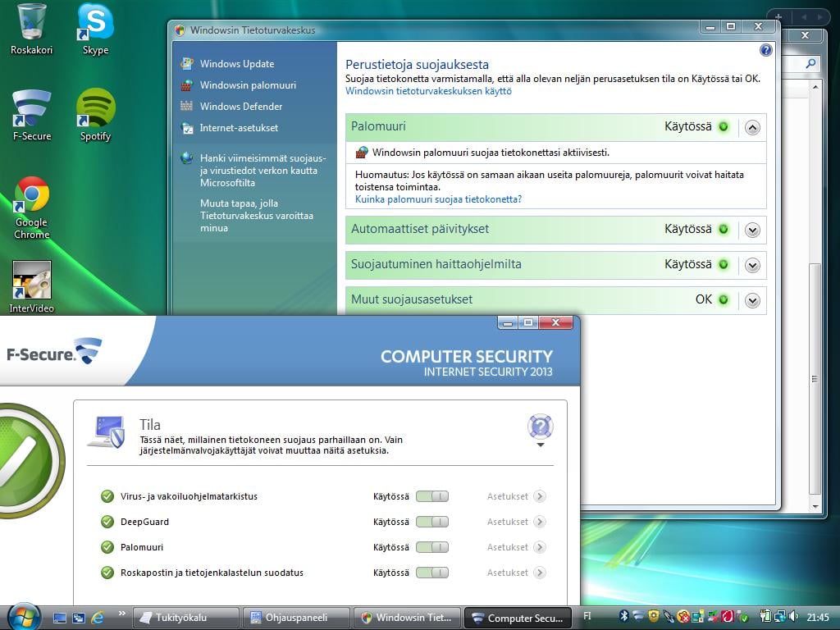Open help in Tietoturvakeskus via blue question mark
Image resolution: width=840 pixels, height=630 pixels.
tap(765, 50)
